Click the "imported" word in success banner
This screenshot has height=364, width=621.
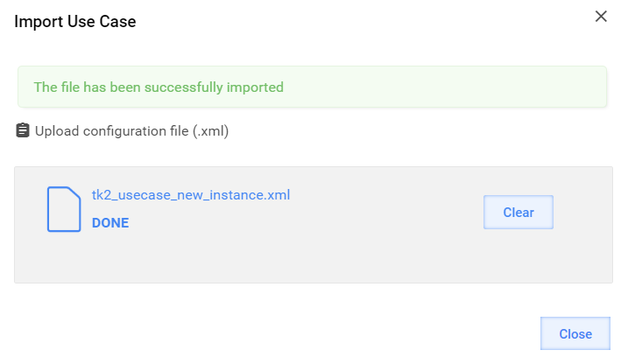click(x=255, y=87)
